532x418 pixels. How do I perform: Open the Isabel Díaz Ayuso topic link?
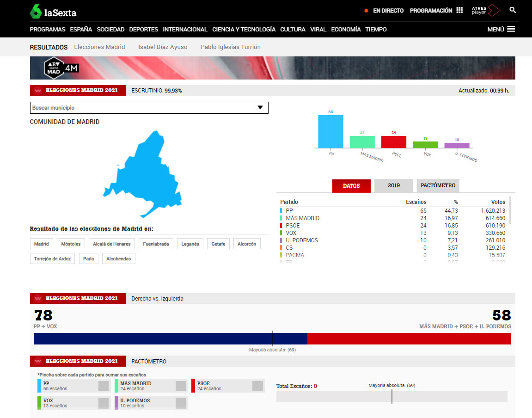coord(163,47)
